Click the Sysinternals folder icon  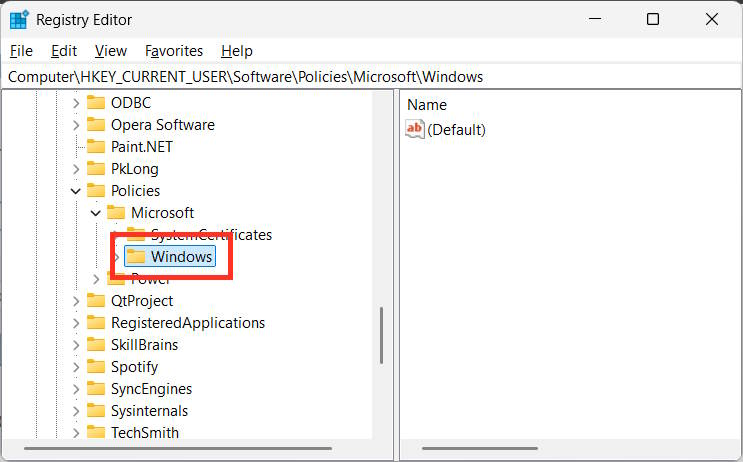[96, 411]
